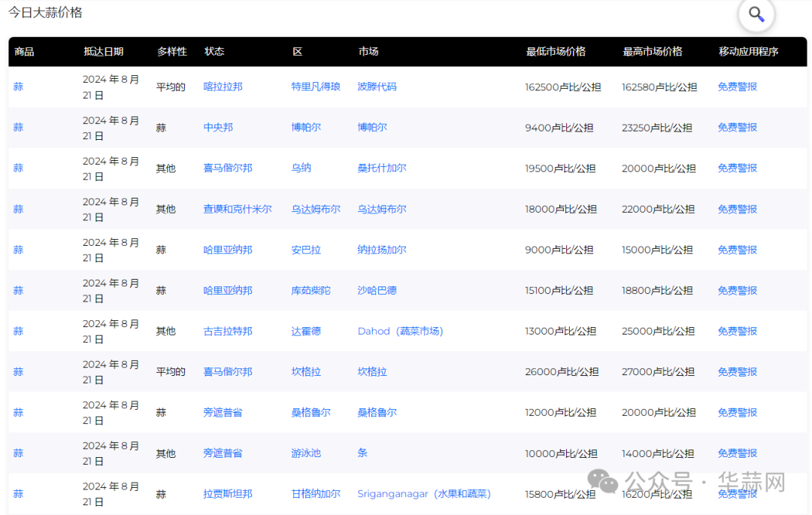
Task: Select the 162580卢比/公担 price cell
Action: pos(659,87)
